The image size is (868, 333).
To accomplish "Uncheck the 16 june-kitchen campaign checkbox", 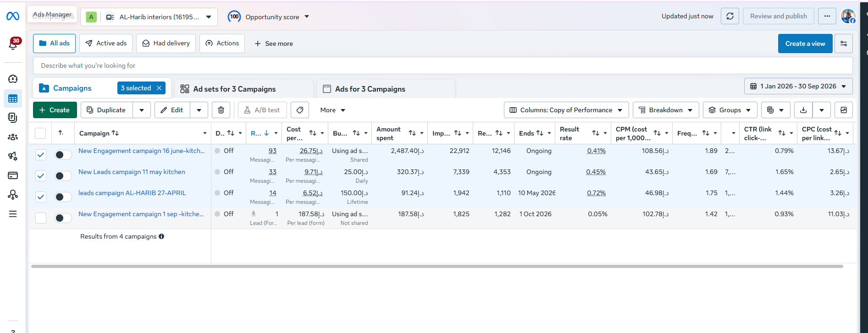I will 41,155.
